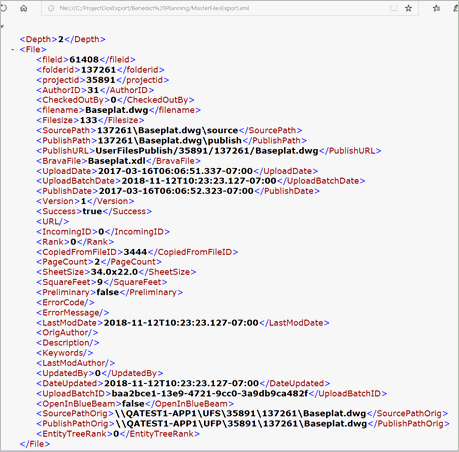Add page to favorites with star icon

pyautogui.click(x=408, y=8)
